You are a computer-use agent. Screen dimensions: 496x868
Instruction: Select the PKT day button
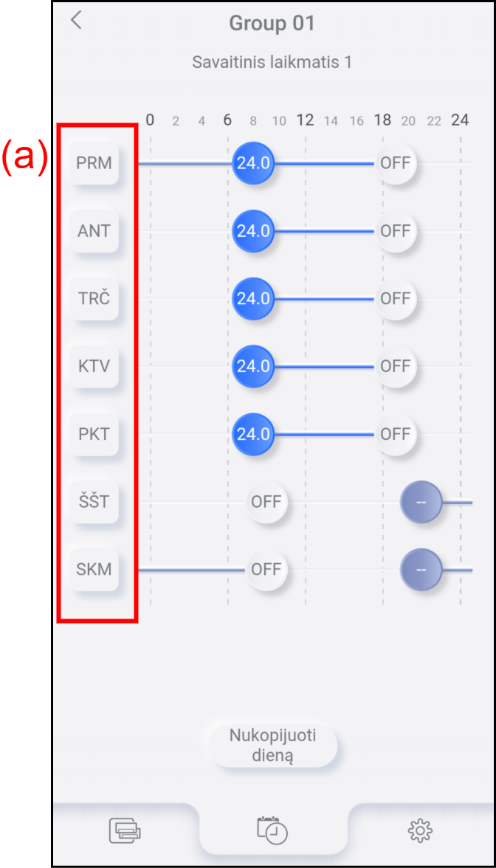pos(94,433)
